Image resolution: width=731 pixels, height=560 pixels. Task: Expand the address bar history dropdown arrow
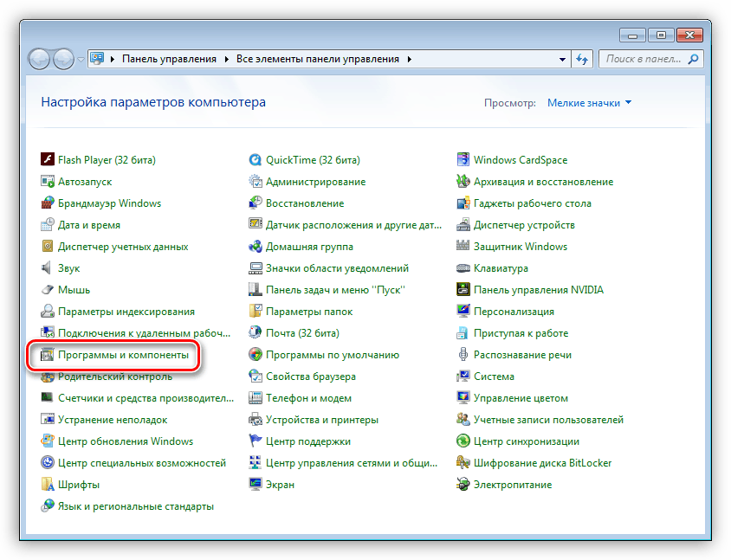tap(562, 60)
